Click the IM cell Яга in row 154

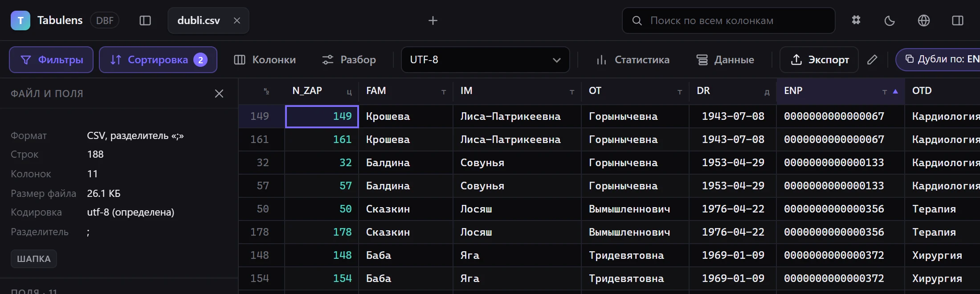click(517, 278)
